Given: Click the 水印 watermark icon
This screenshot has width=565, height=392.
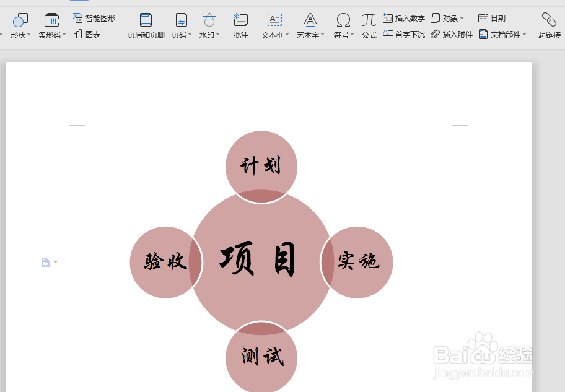Looking at the screenshot, I should pyautogui.click(x=209, y=20).
